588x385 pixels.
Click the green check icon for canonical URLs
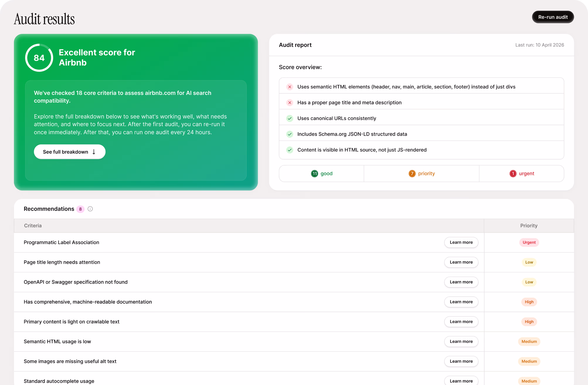click(x=290, y=118)
